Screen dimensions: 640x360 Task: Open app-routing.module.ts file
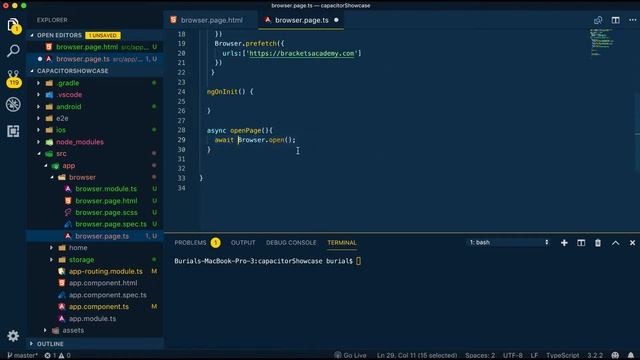tap(105, 271)
